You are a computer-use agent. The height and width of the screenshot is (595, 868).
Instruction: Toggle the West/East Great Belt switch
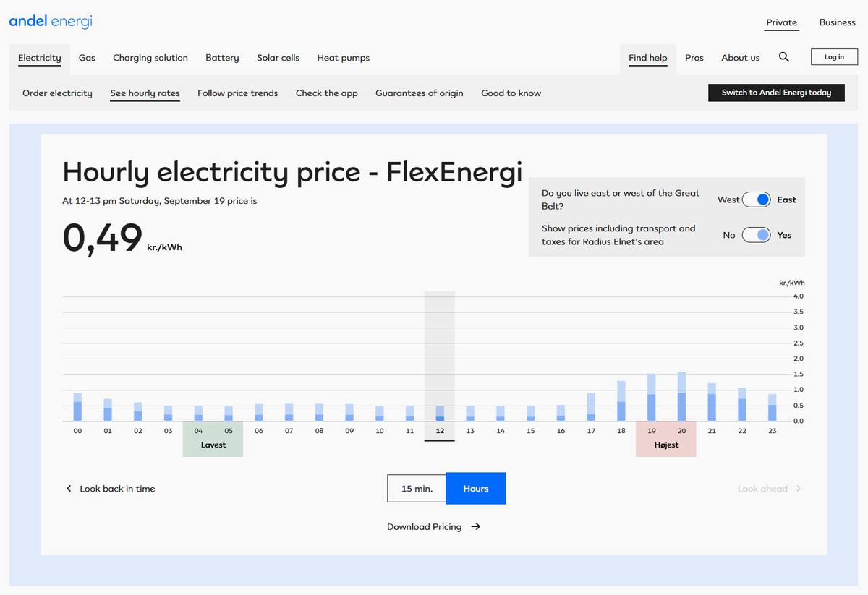(x=757, y=200)
